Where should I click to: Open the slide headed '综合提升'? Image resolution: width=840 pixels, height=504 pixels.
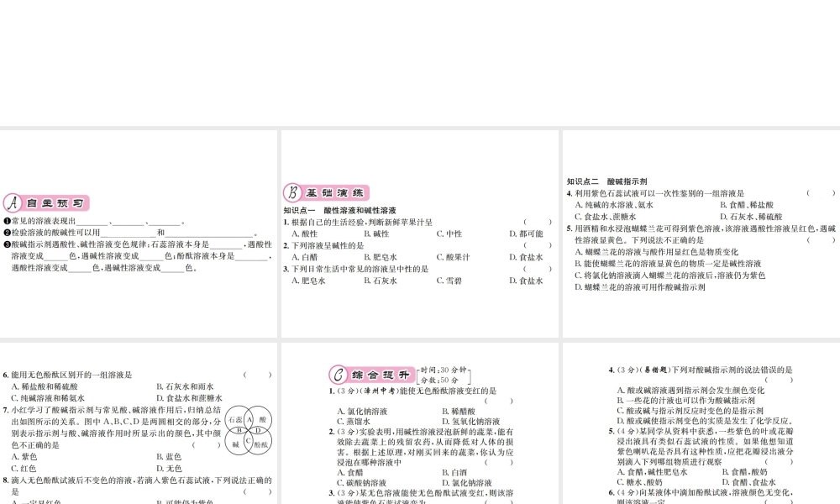(419, 423)
